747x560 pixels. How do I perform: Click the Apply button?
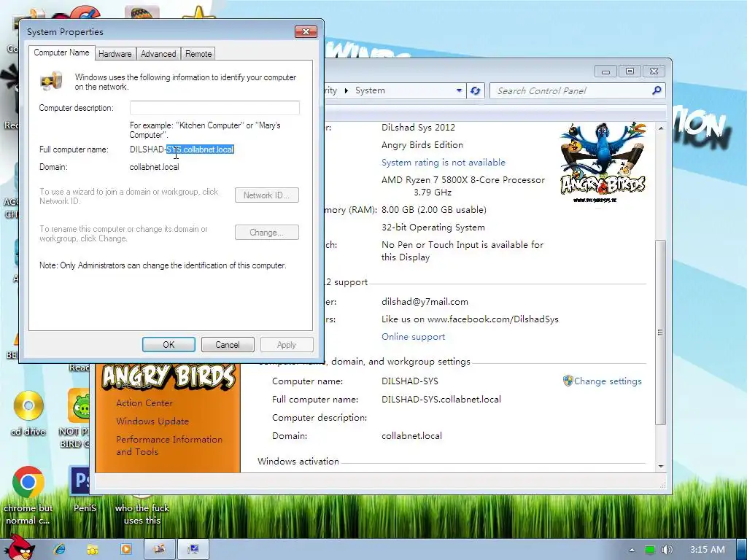click(x=286, y=345)
